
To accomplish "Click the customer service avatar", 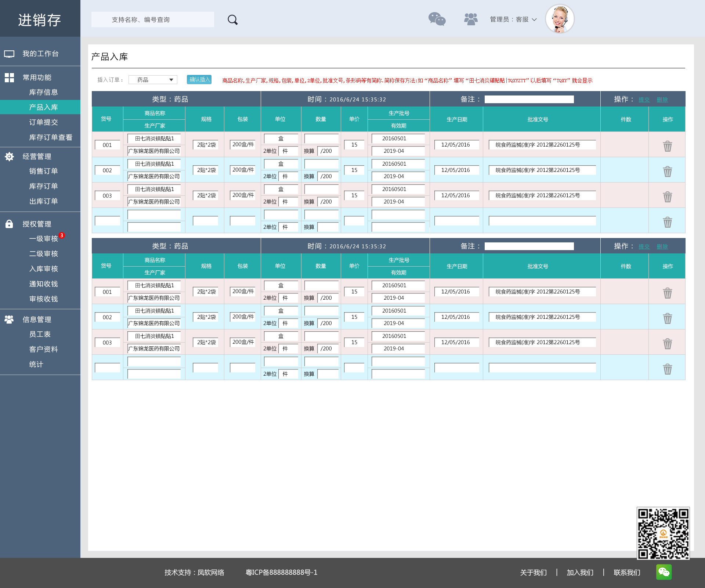I will (x=560, y=19).
